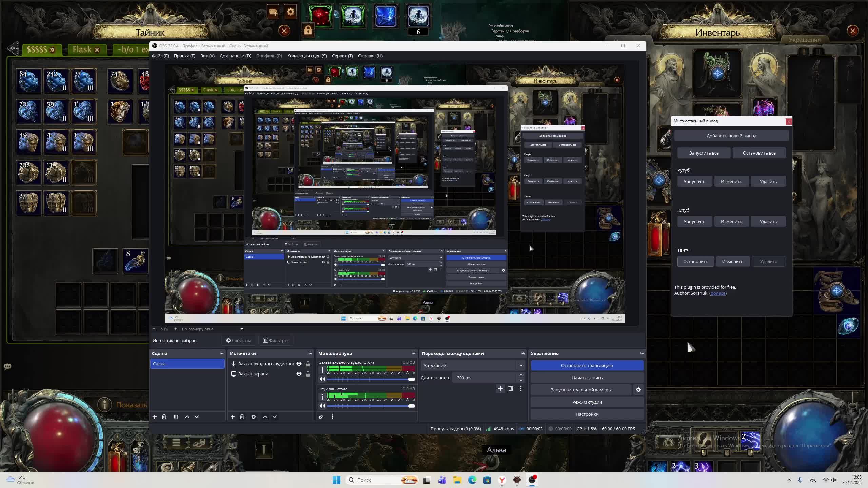Click the add scene plus icon

click(x=155, y=417)
